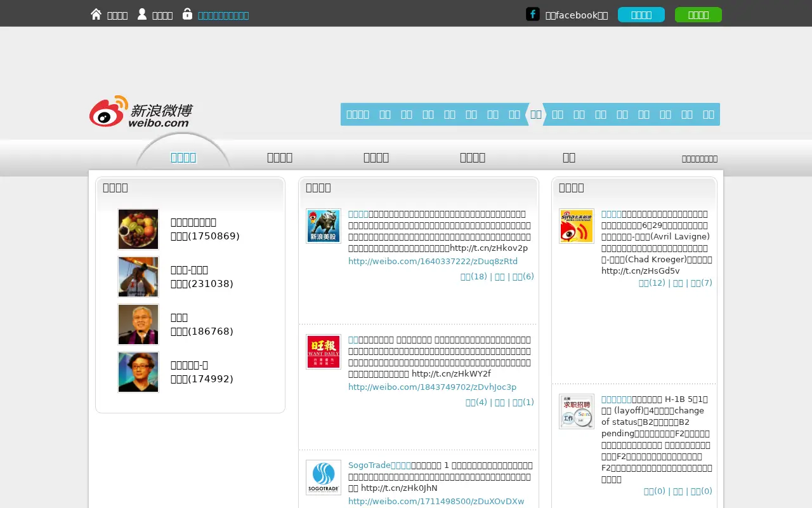Click the SogoTrade author name link
The height and width of the screenshot is (508, 812).
click(379, 465)
